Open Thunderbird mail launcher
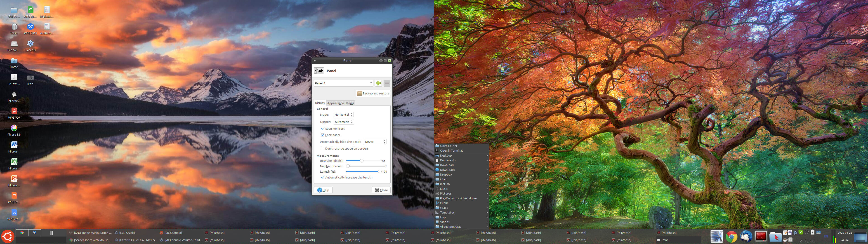Image resolution: width=868 pixels, height=244 pixels. click(746, 236)
